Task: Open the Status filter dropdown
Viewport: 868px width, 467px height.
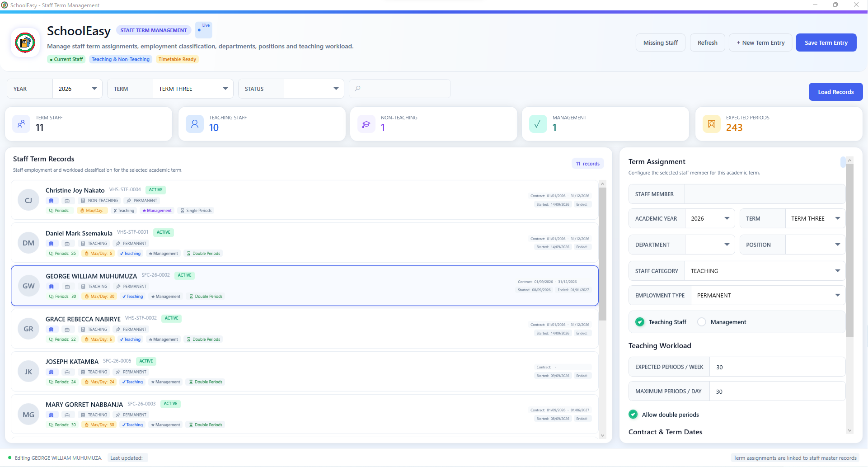Action: (x=314, y=89)
